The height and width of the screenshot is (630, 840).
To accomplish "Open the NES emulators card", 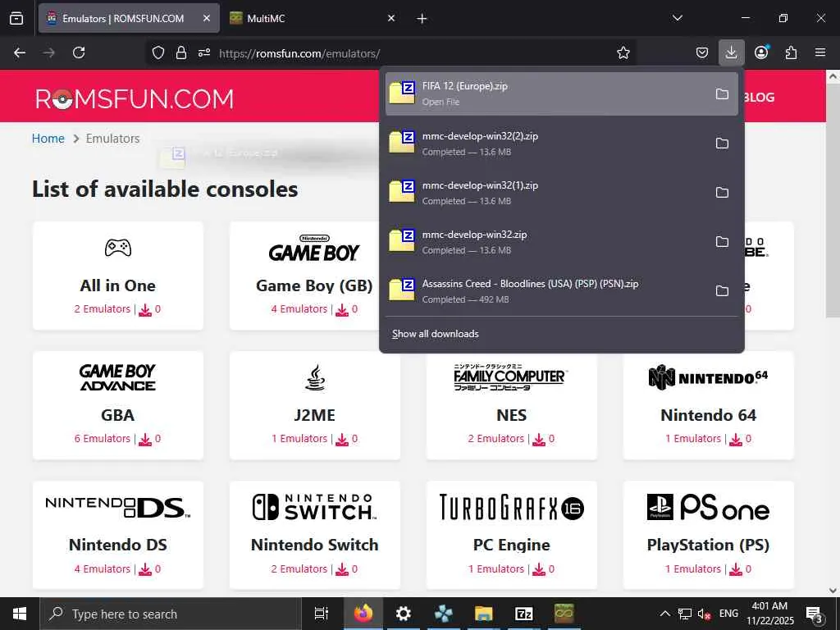I will click(512, 405).
